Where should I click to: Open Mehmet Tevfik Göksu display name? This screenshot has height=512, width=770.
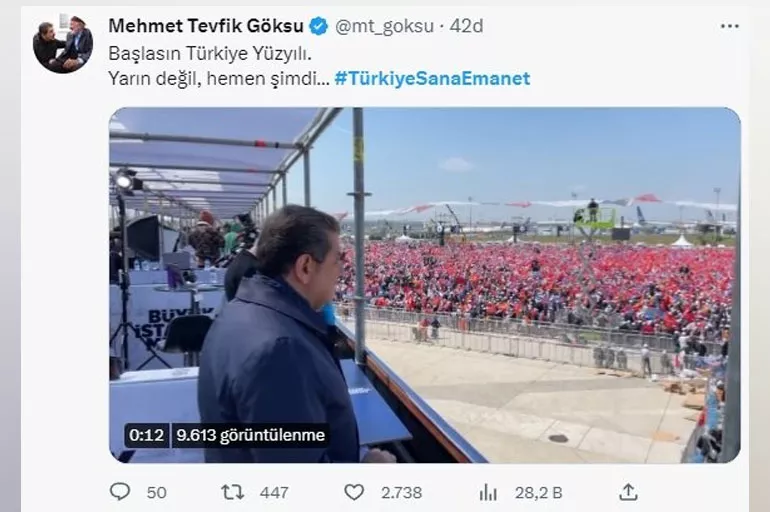[206, 26]
